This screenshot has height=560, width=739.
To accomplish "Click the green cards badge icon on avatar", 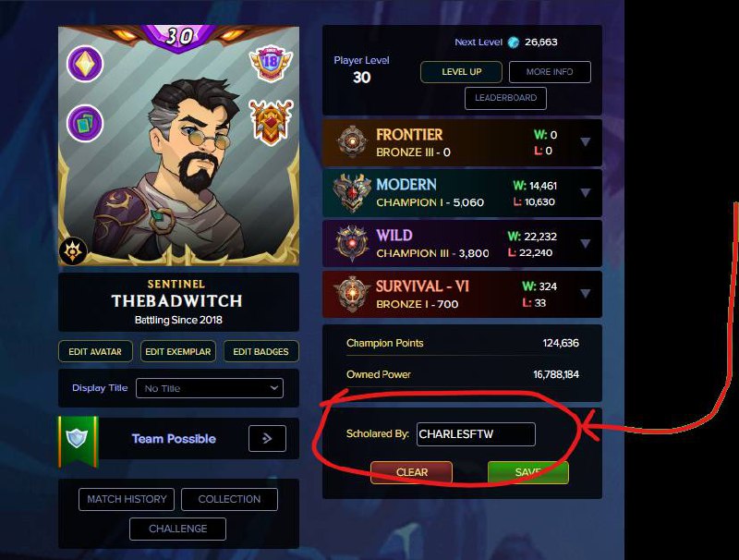I will tap(85, 124).
